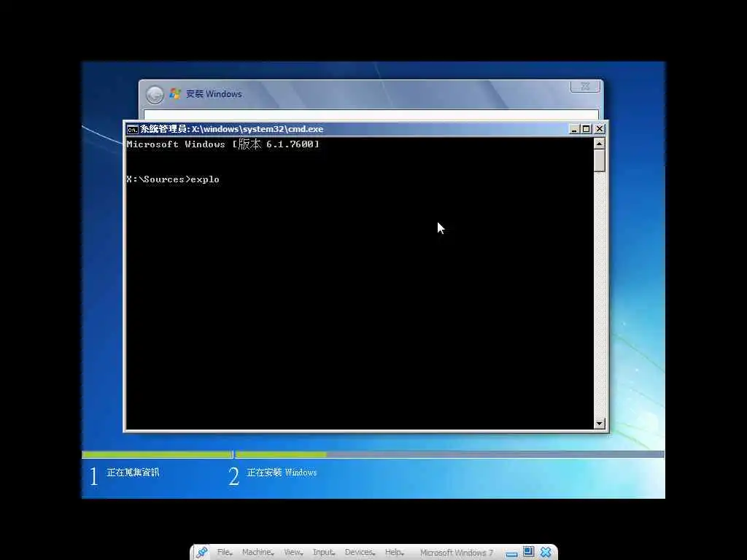Image resolution: width=747 pixels, height=560 pixels.
Task: Open the File menu in the mini toolbar
Action: click(225, 552)
